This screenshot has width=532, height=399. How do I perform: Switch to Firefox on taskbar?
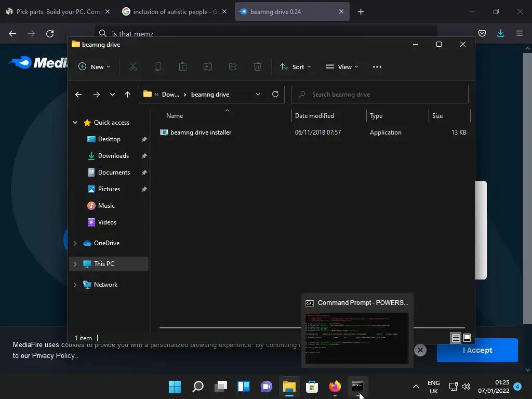click(x=335, y=387)
